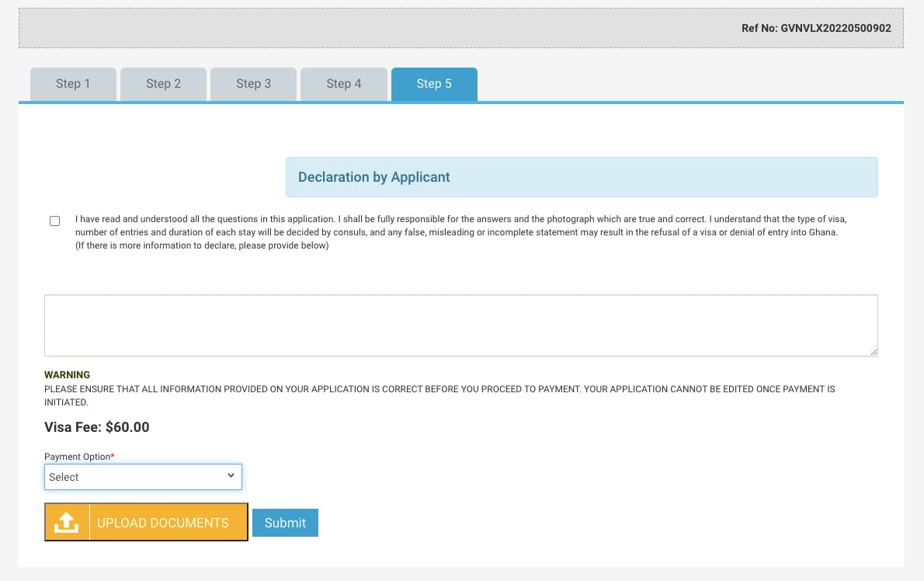This screenshot has width=924, height=581.
Task: Tick the applicant declaration checkbox
Action: [x=55, y=221]
